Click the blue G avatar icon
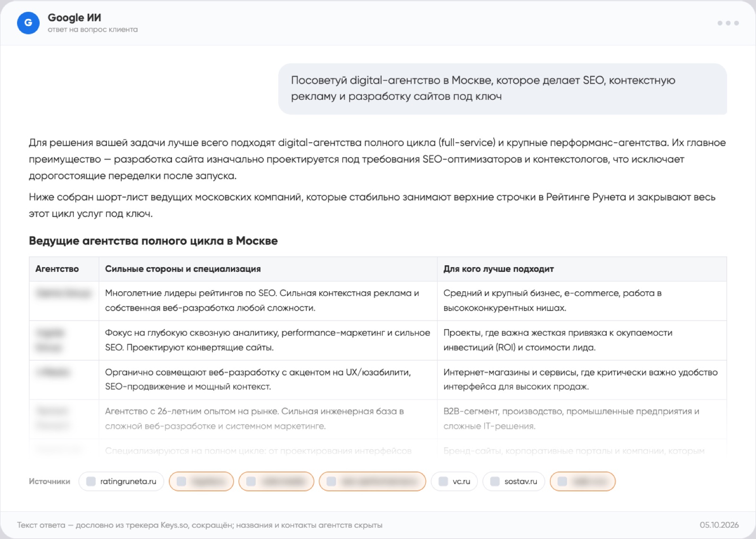This screenshot has height=539, width=756. [28, 23]
